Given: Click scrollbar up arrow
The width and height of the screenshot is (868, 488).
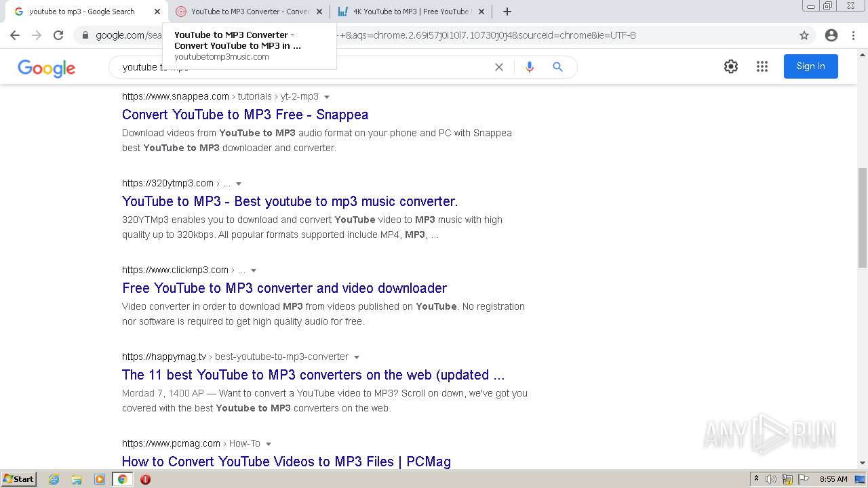Looking at the screenshot, I should coord(863,54).
